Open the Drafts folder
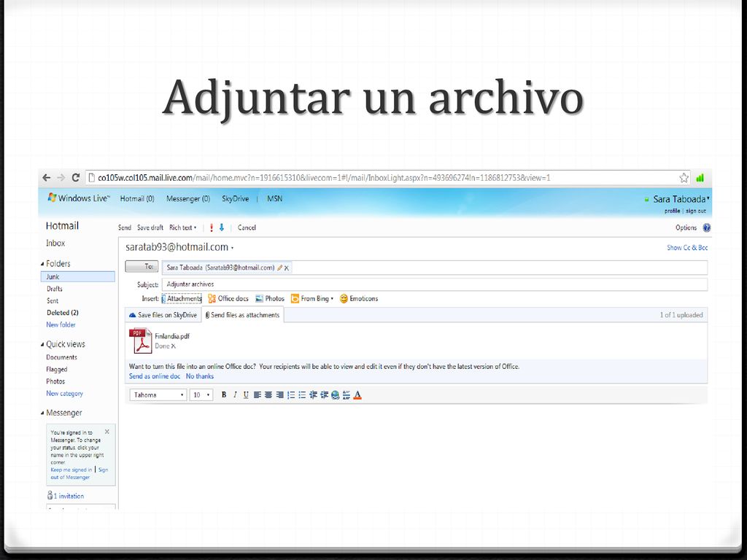This screenshot has width=747, height=560. (55, 289)
